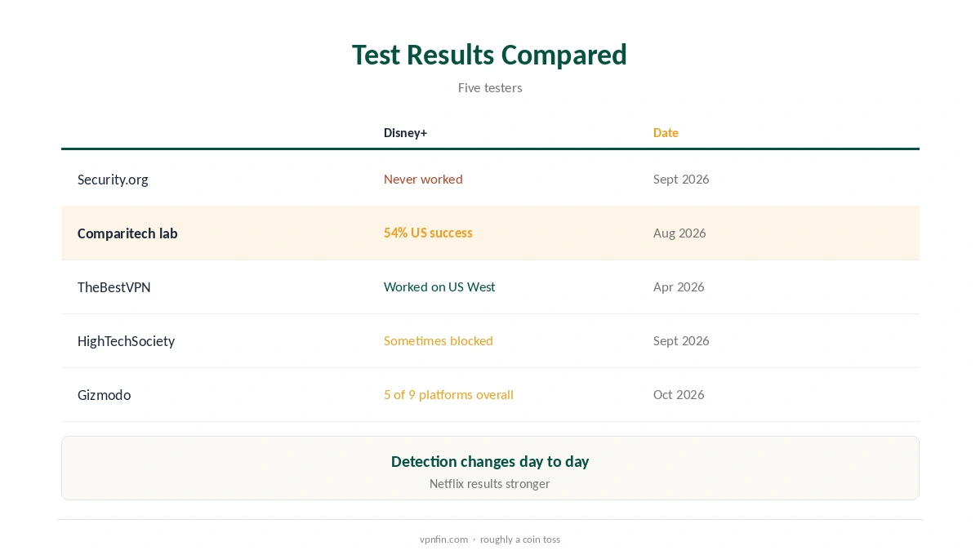Click the 'Disney+' column header
The height and width of the screenshot is (555, 980).
coord(406,133)
